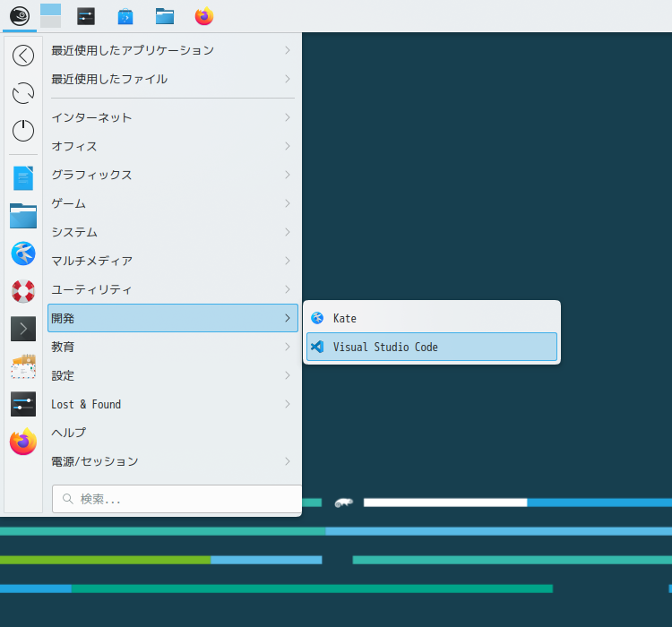Open 最近使用したファイル menu
Viewport: 672px width, 627px height.
[x=173, y=80]
